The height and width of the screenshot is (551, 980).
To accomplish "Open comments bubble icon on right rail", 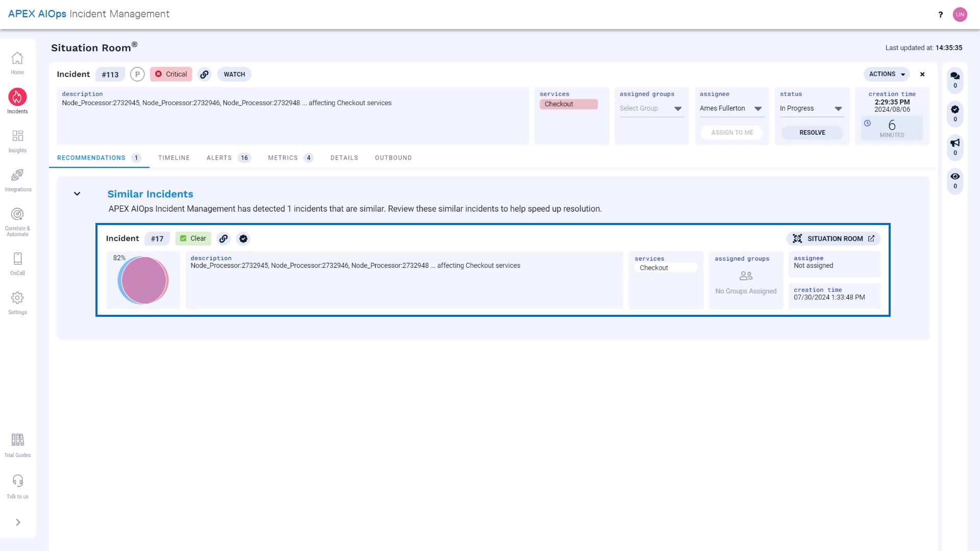I will click(x=955, y=76).
